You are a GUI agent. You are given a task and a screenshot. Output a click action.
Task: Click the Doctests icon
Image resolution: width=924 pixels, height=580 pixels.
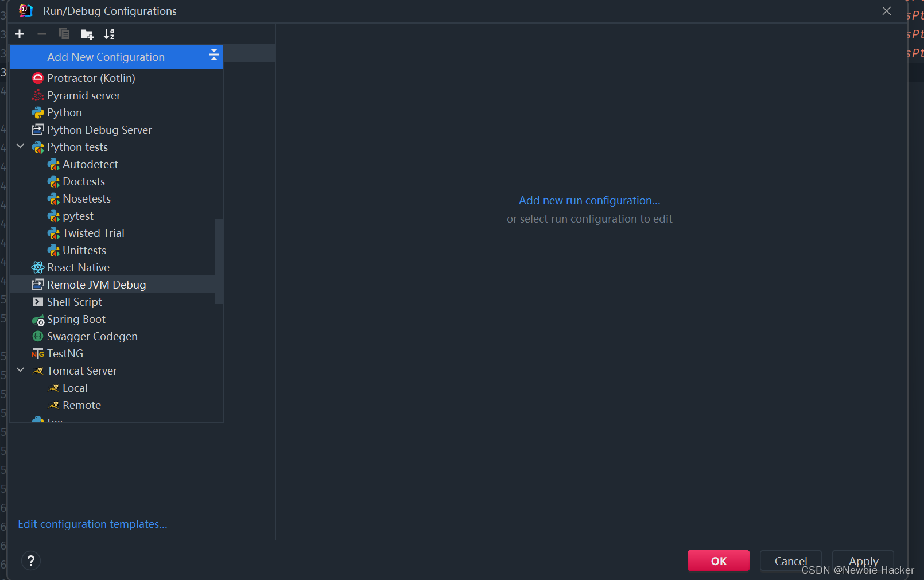(53, 182)
